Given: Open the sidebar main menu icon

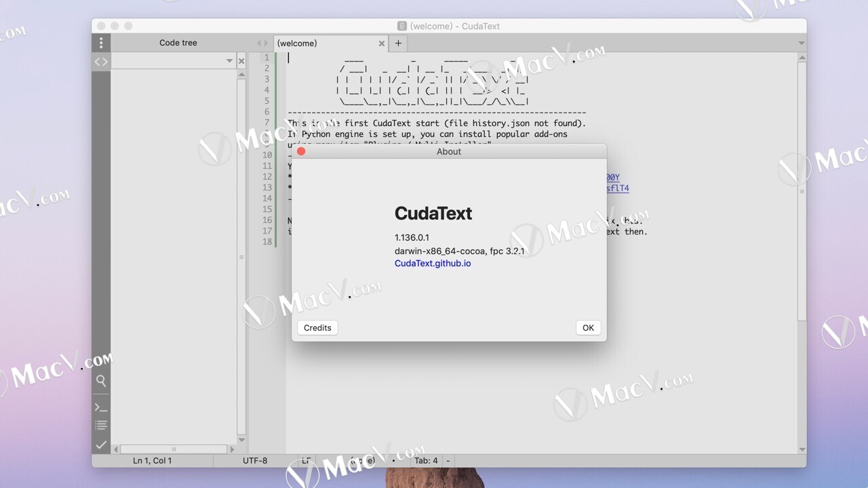Looking at the screenshot, I should (101, 43).
